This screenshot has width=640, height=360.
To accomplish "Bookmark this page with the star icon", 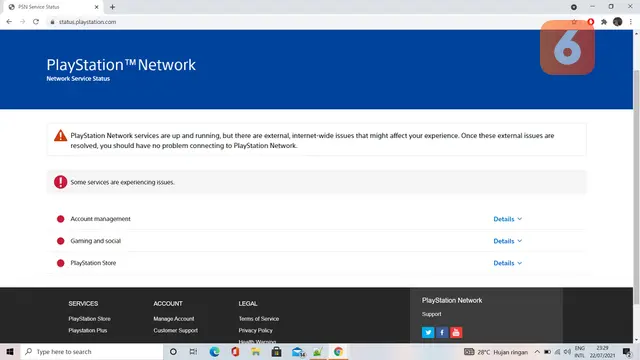I will pyautogui.click(x=574, y=22).
